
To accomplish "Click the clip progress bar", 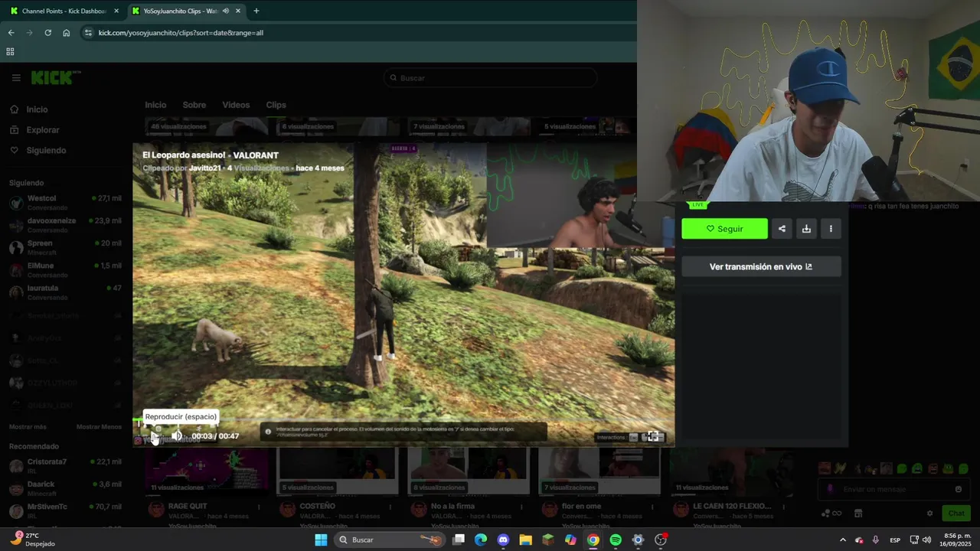I will pos(403,420).
